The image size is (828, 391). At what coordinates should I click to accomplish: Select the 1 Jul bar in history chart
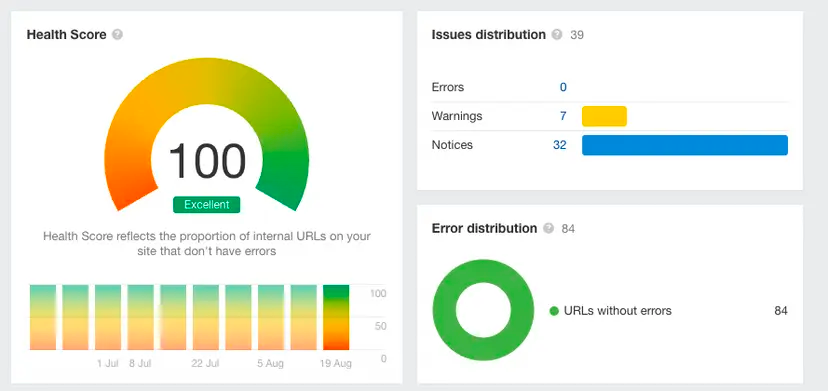pyautogui.click(x=108, y=318)
